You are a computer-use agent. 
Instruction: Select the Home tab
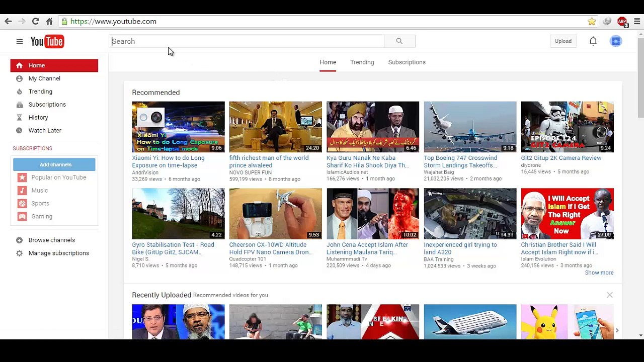tap(328, 62)
